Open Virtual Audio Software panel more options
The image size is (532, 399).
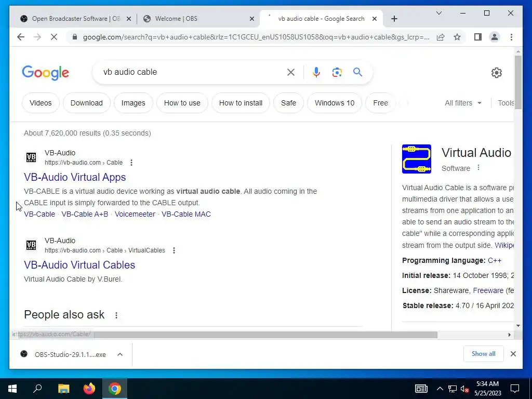tap(478, 168)
